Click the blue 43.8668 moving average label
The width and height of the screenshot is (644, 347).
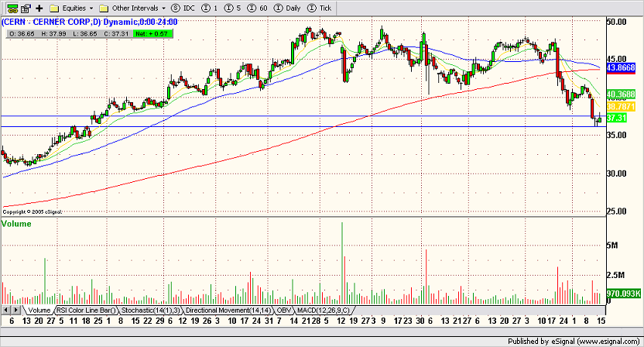[621, 68]
